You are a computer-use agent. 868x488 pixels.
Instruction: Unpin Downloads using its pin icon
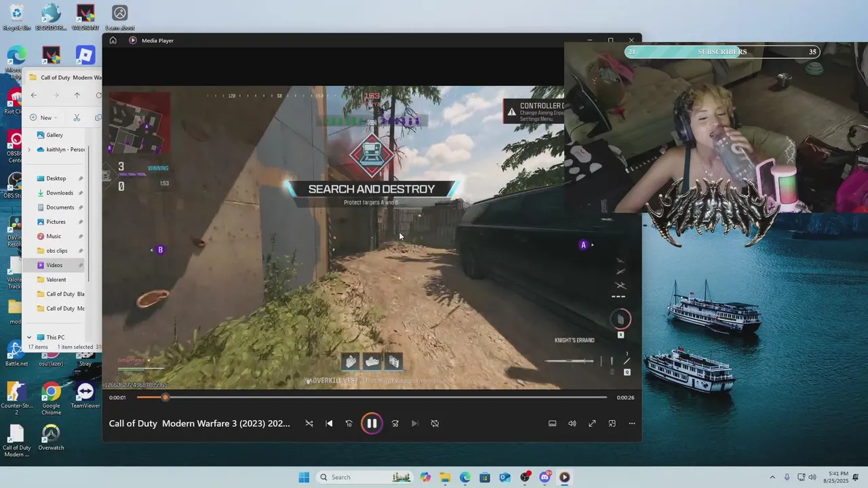[81, 193]
